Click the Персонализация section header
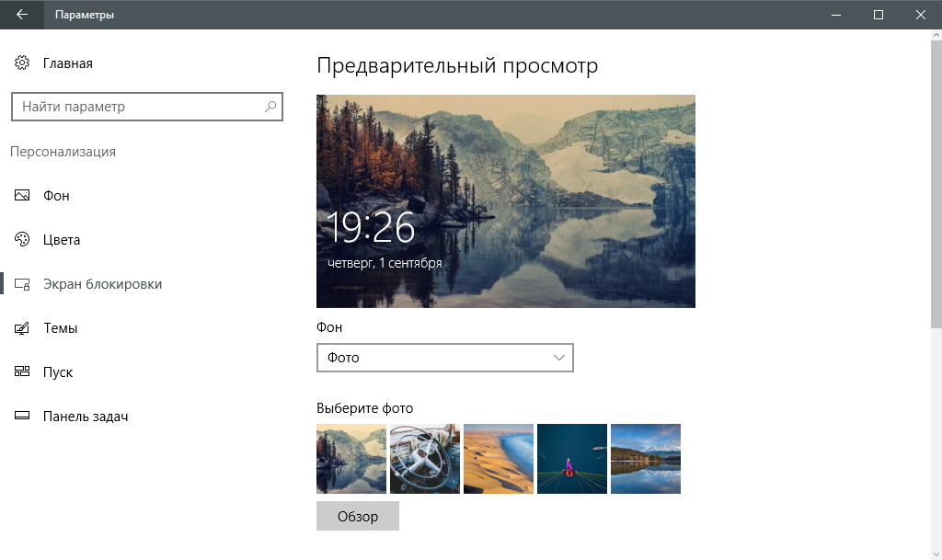Screen dimensions: 942x560 tap(63, 152)
